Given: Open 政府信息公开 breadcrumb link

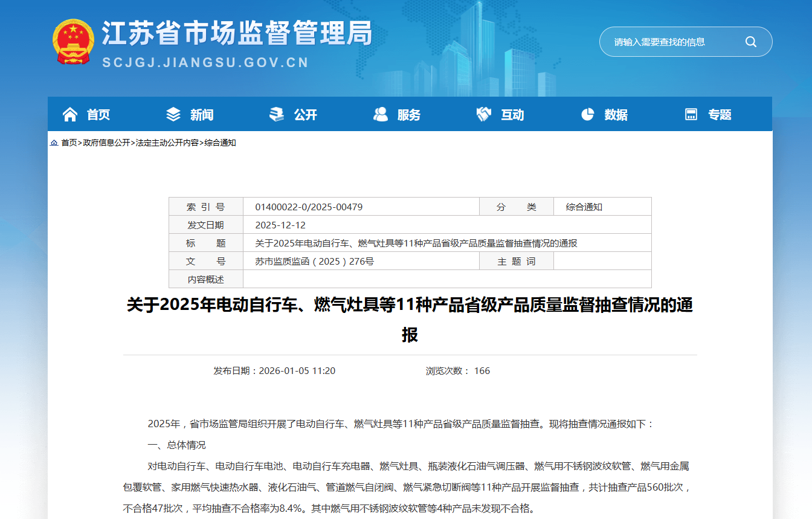Looking at the screenshot, I should point(106,143).
